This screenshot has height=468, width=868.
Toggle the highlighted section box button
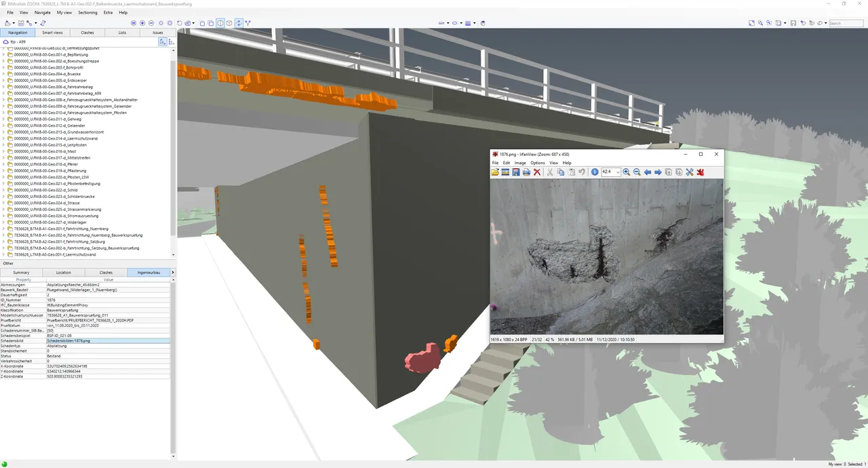pyautogui.click(x=220, y=23)
